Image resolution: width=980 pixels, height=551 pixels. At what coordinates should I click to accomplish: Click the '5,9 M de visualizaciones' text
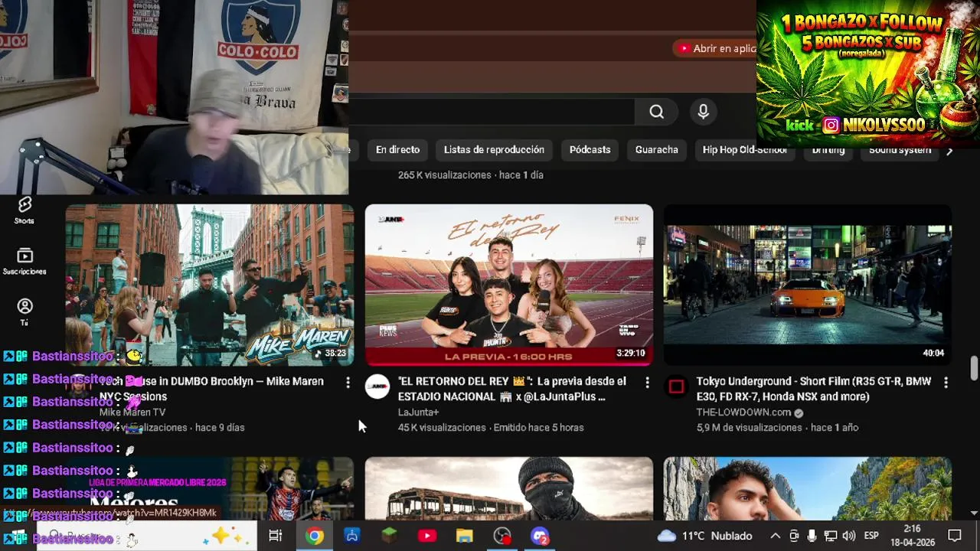pos(750,428)
